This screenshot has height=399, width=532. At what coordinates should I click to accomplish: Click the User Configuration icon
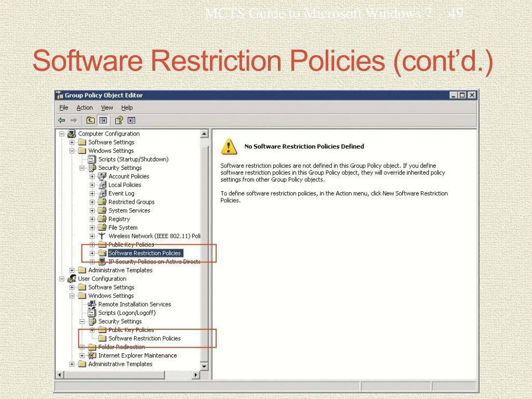pos(72,278)
